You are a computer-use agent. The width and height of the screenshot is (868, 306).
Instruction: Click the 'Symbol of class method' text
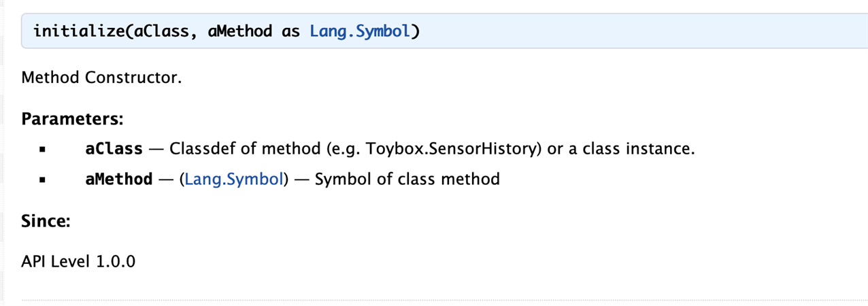407,180
